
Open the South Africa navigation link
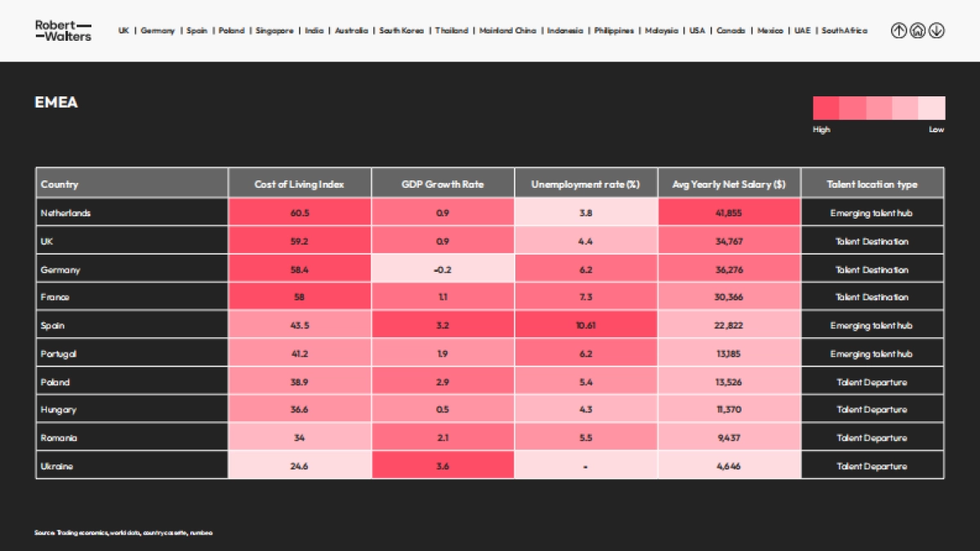(x=844, y=31)
